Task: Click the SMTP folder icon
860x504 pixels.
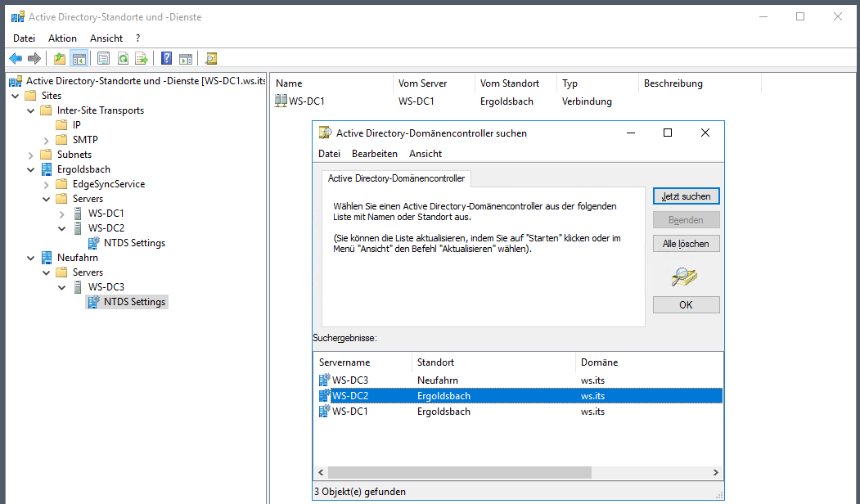Action: [x=62, y=139]
